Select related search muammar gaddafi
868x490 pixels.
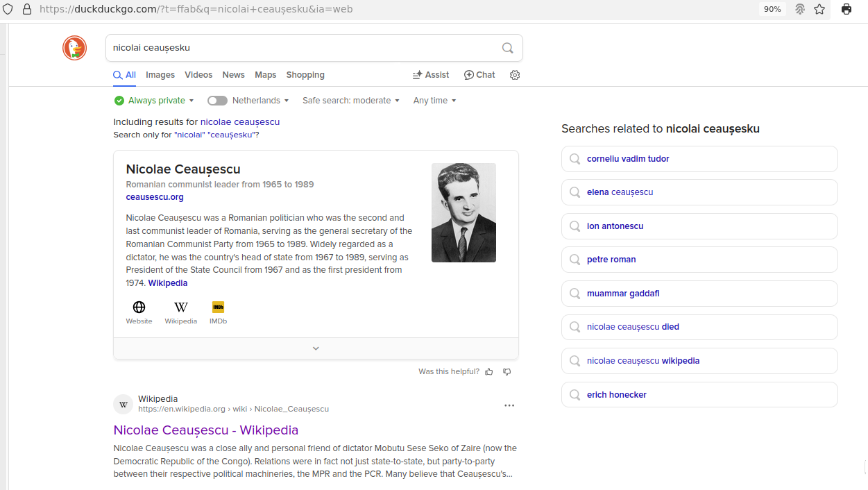coord(699,294)
